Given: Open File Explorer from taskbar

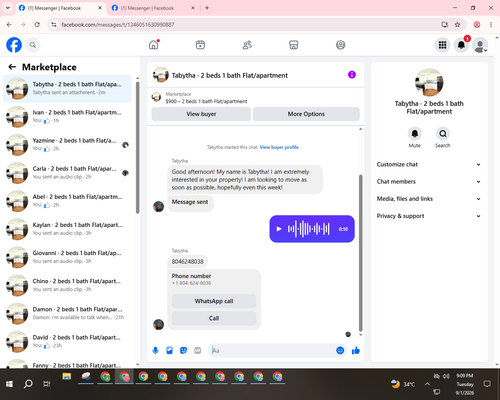Looking at the screenshot, I should point(67,377).
